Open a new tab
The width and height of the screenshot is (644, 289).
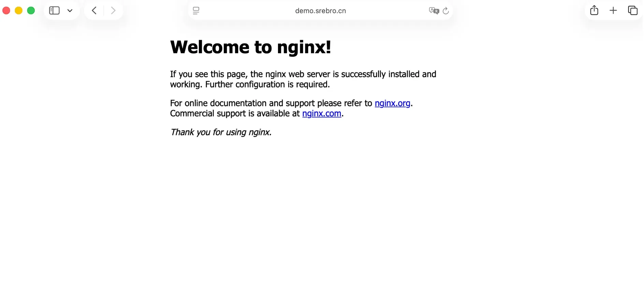pos(613,11)
